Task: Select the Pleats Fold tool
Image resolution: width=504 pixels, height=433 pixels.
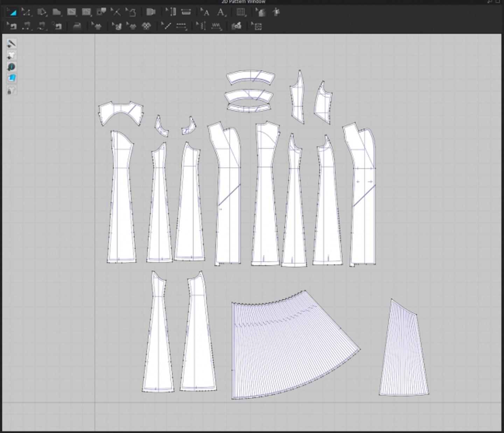Action: 241,13
